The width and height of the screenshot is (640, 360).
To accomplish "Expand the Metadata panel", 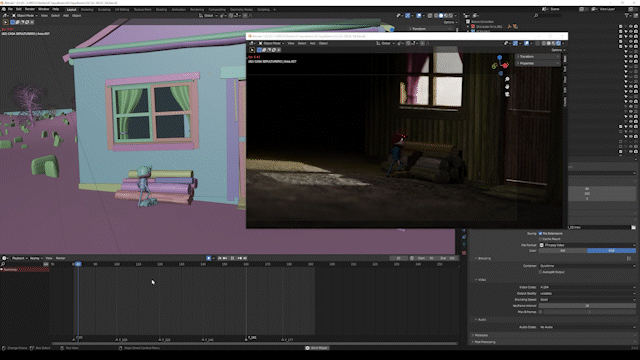I will (x=480, y=335).
